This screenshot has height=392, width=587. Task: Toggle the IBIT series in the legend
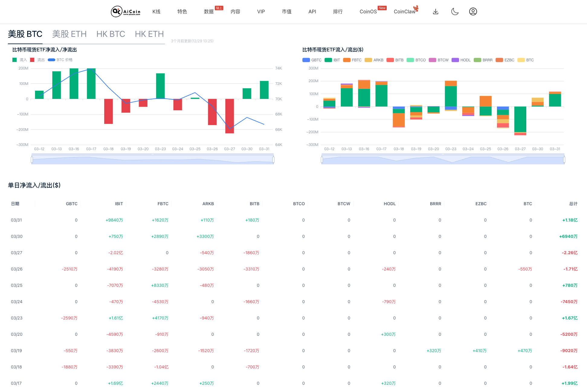[332, 60]
